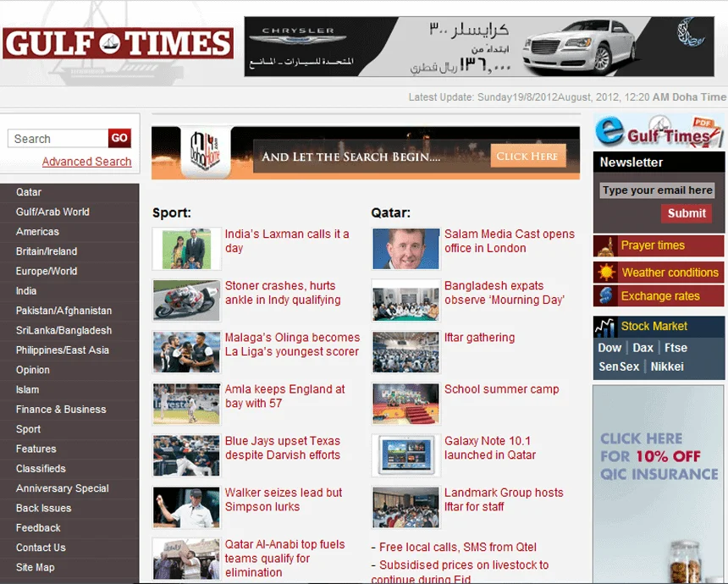Screen dimensions: 728x584
Task: Open the 'Iftar gathering' article link
Action: coord(480,338)
